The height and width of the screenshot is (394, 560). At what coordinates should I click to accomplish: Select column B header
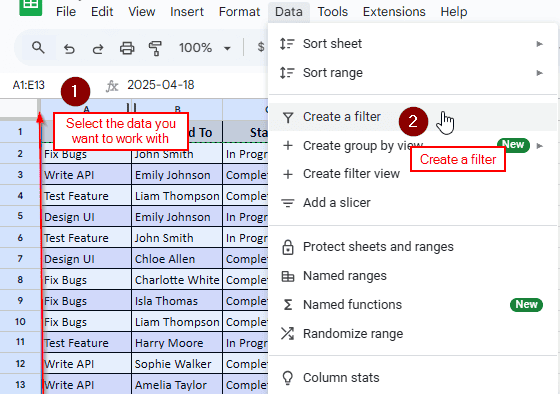click(x=177, y=109)
